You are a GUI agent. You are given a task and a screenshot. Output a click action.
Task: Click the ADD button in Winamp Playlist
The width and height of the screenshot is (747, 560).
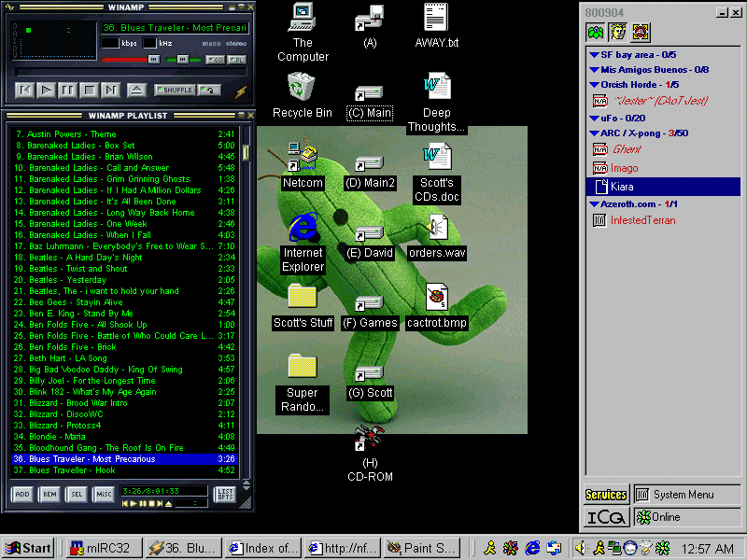pyautogui.click(x=22, y=495)
